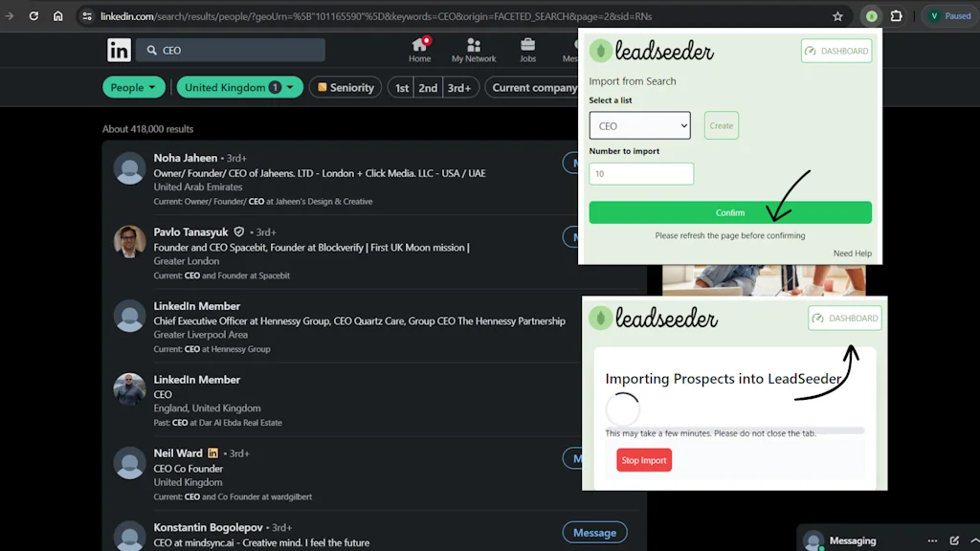Click the bookmark star in the address bar
The image size is (980, 551).
pos(837,15)
